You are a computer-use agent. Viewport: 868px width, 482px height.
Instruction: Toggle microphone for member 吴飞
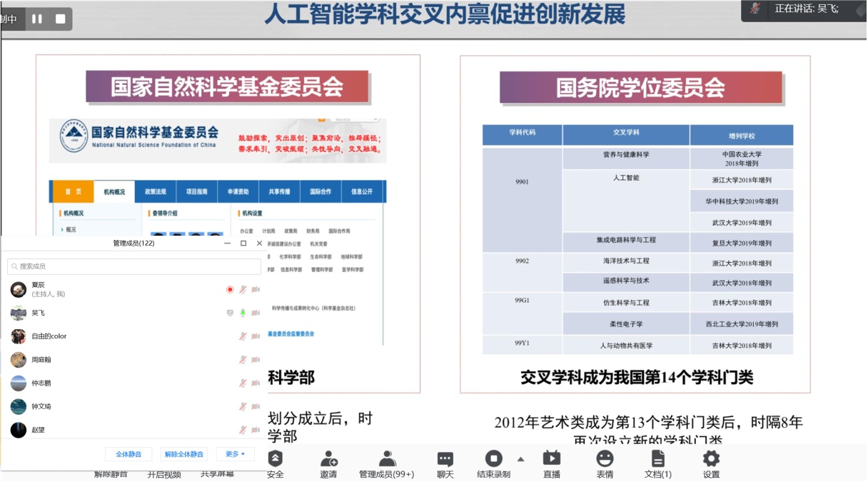243,313
